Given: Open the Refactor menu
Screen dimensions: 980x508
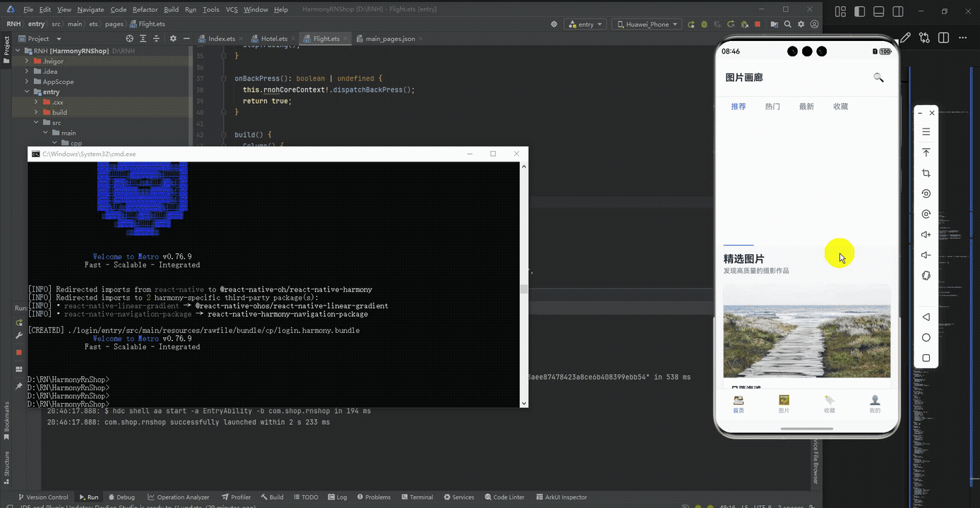Looking at the screenshot, I should 145,10.
